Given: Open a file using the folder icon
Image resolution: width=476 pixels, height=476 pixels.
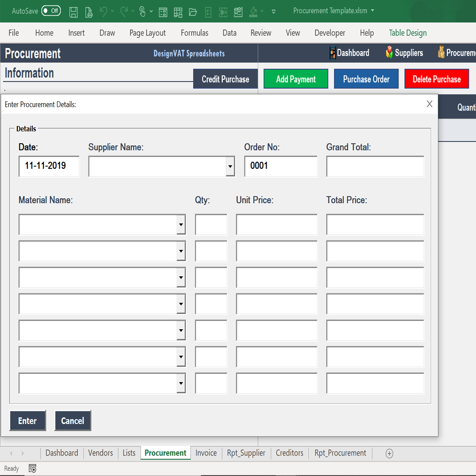Looking at the screenshot, I should 193,12.
